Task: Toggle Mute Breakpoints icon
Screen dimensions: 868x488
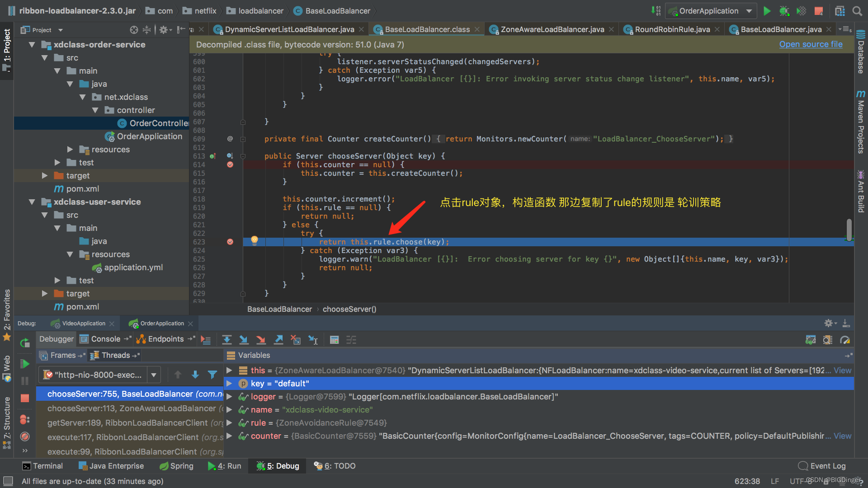Action: coord(25,436)
